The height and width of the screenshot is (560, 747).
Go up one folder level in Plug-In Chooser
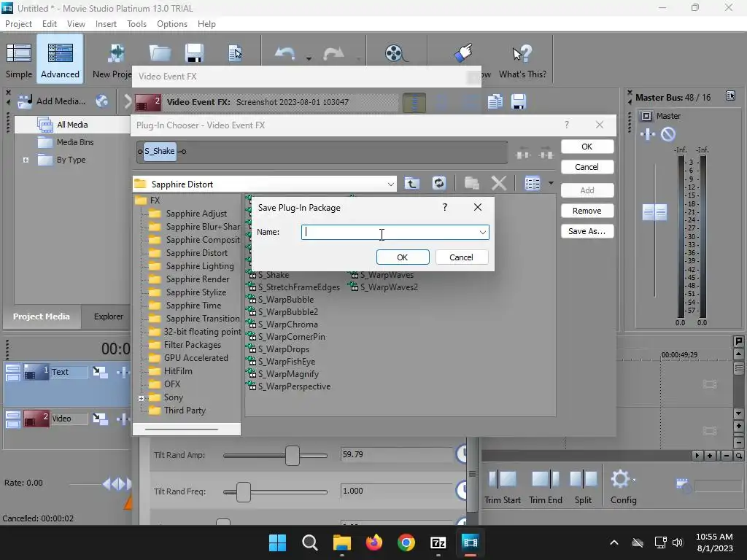click(412, 183)
